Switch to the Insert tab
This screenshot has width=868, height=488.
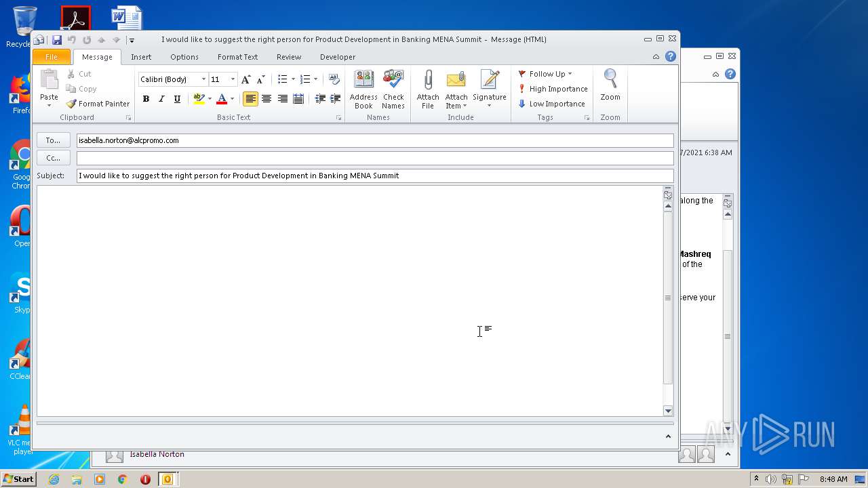click(141, 57)
